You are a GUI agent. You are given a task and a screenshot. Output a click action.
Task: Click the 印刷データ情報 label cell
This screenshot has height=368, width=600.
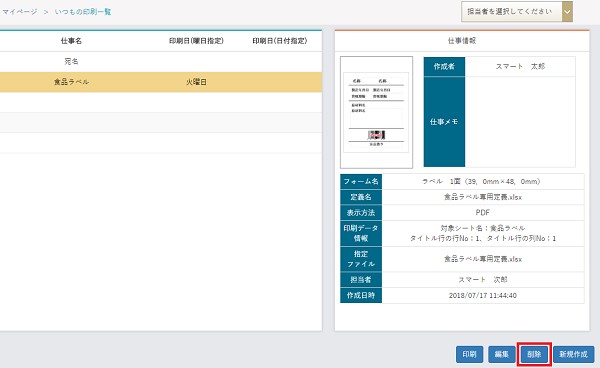click(x=361, y=233)
